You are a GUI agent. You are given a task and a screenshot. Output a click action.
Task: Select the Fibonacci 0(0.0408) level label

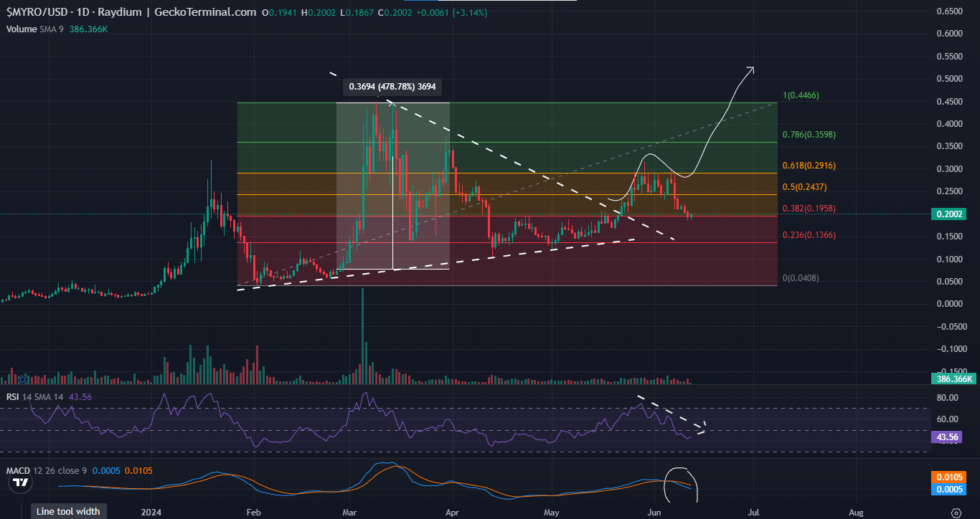coord(800,278)
